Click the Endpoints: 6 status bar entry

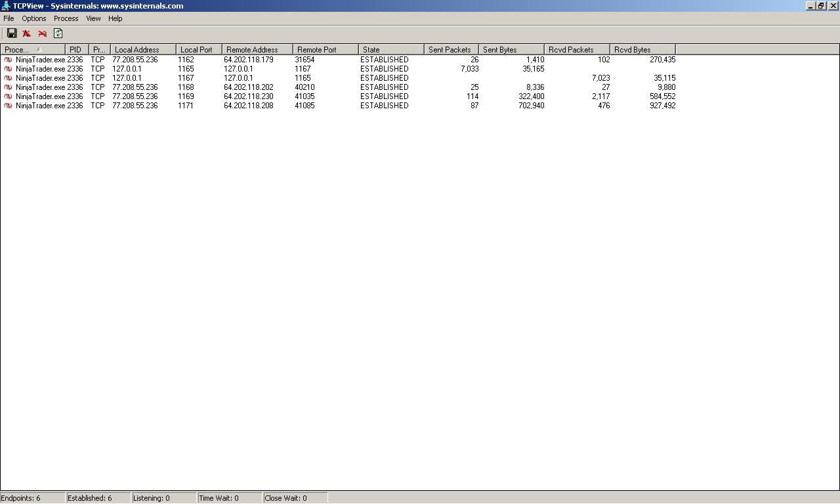[x=33, y=498]
